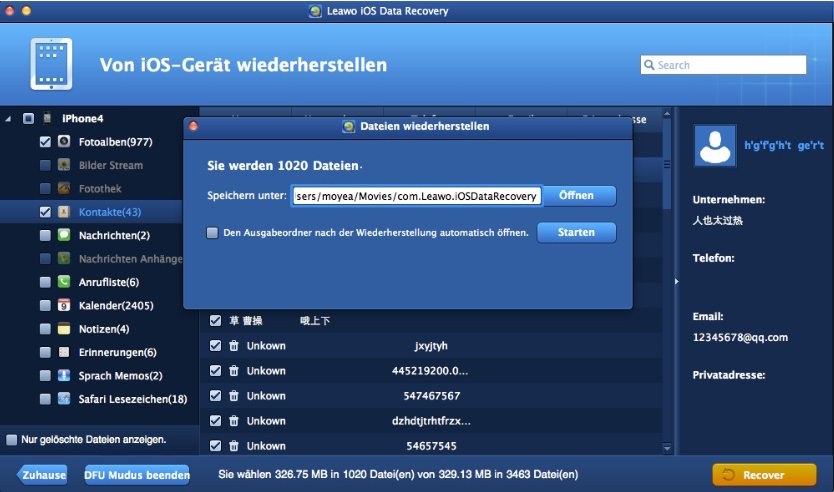Image resolution: width=834 pixels, height=492 pixels.
Task: Click the contact avatar picture
Action: coord(715,146)
